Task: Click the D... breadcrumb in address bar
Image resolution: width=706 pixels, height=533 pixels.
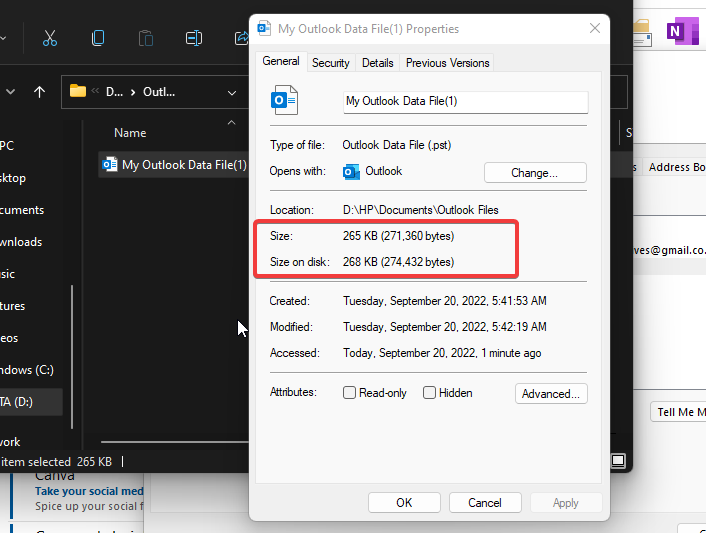Action: (x=114, y=92)
